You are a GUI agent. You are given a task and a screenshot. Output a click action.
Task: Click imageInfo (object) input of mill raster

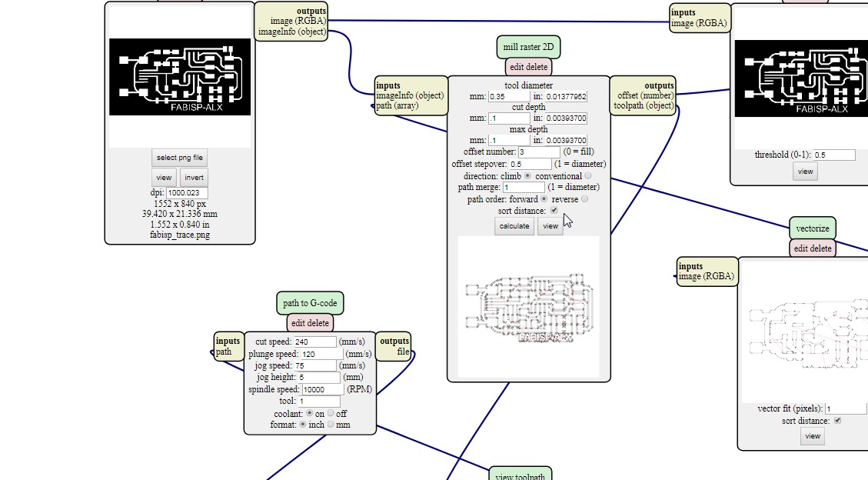pyautogui.click(x=410, y=95)
